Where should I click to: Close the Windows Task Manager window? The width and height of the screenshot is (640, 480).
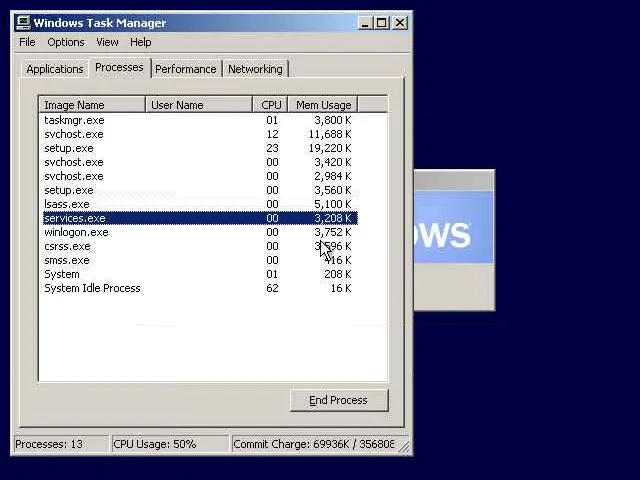pyautogui.click(x=400, y=23)
